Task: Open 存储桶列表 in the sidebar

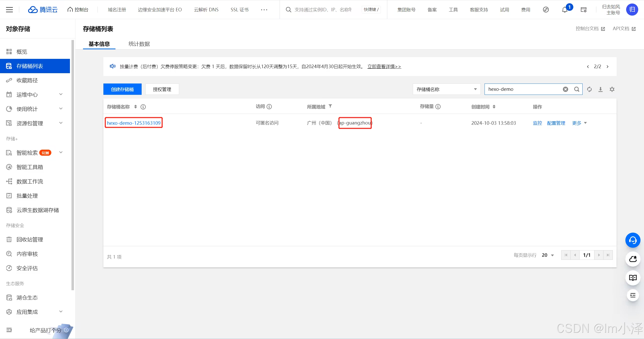Action: [35, 66]
